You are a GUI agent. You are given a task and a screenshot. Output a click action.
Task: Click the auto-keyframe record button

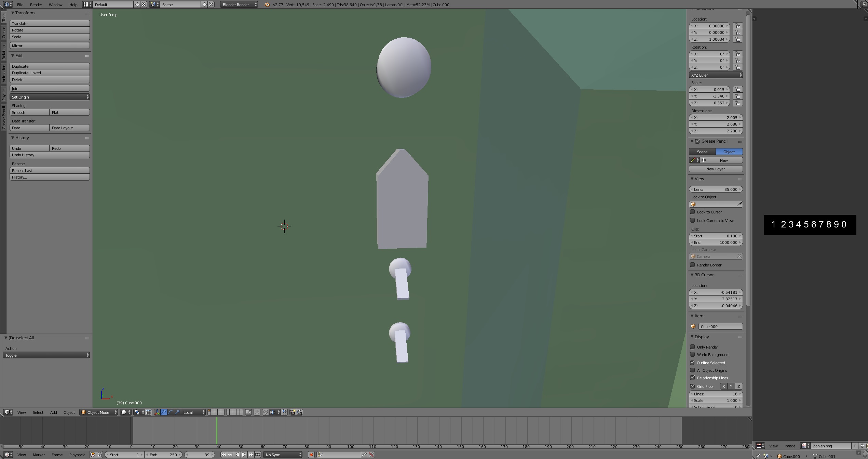[x=311, y=455]
